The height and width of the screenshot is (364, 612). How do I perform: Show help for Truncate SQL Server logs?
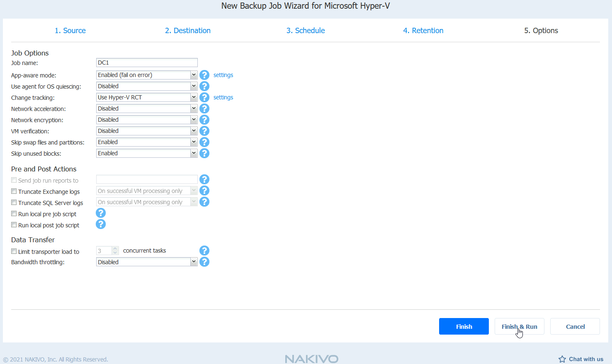(204, 202)
